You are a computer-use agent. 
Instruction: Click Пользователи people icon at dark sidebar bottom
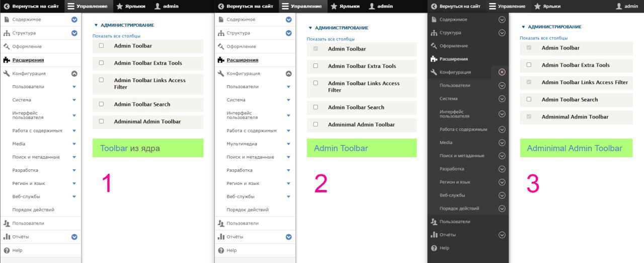click(x=434, y=222)
